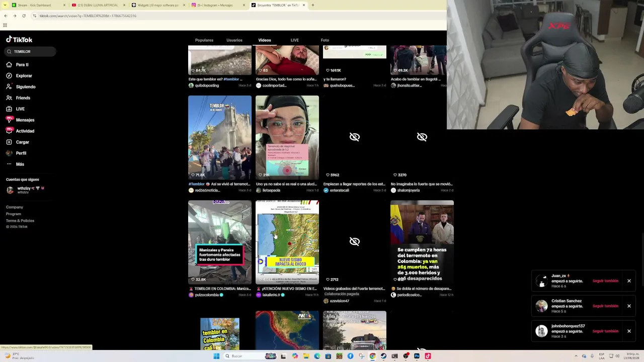The width and height of the screenshot is (644, 362).
Task: Click the TEMBLOR search field
Action: 31,51
